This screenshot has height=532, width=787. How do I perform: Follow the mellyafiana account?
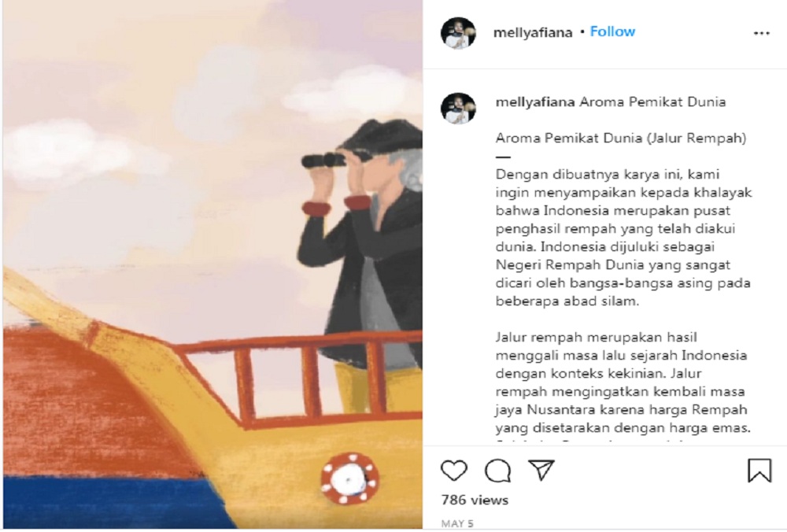[612, 31]
